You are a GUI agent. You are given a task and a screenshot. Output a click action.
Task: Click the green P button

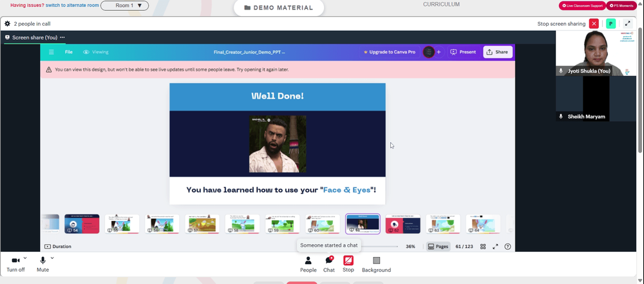point(611,24)
